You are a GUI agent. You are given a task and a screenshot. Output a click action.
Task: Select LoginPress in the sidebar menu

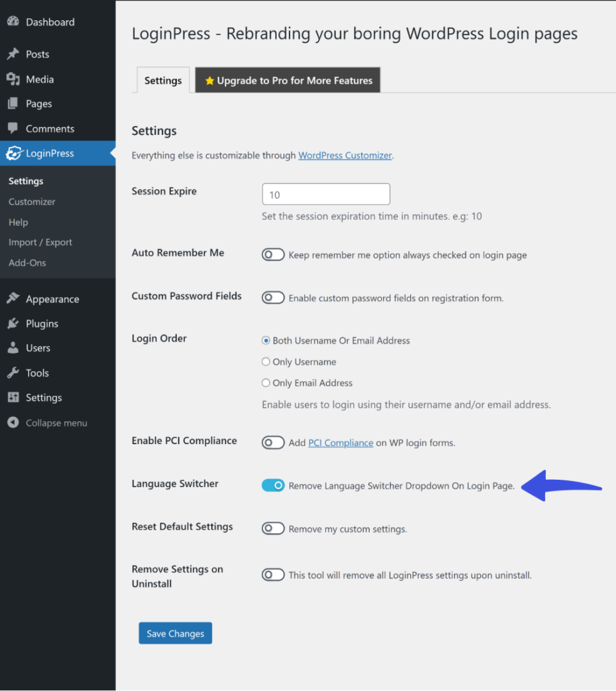(x=58, y=153)
